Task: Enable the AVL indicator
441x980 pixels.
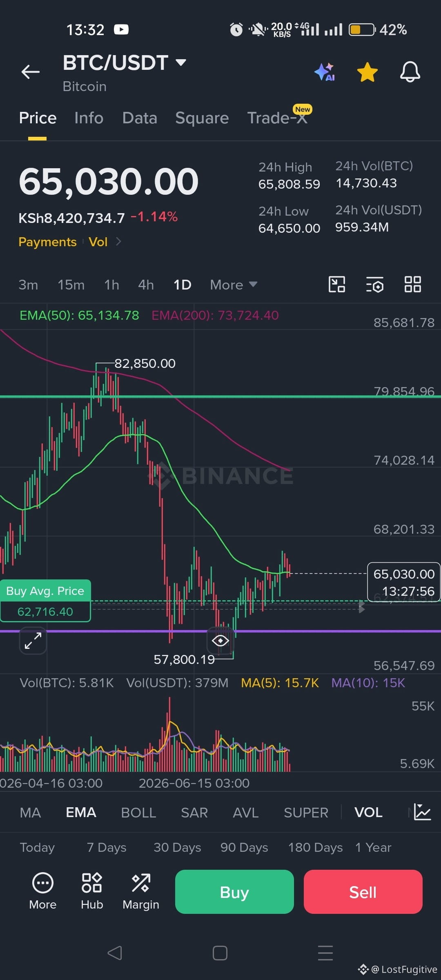Action: (x=245, y=813)
